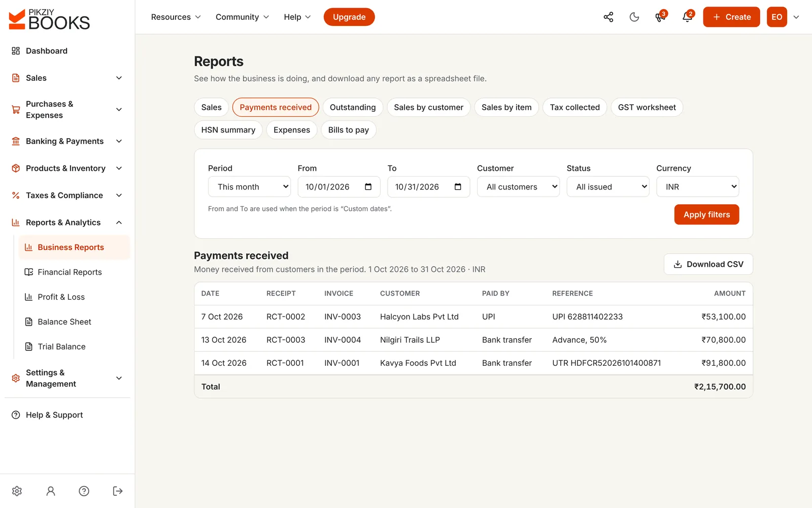Expand Taxes & Compliance section
The width and height of the screenshot is (812, 508).
tap(67, 195)
